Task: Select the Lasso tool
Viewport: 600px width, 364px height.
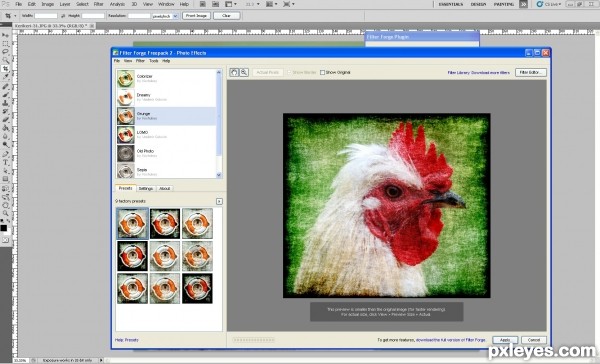Action: pos(5,52)
